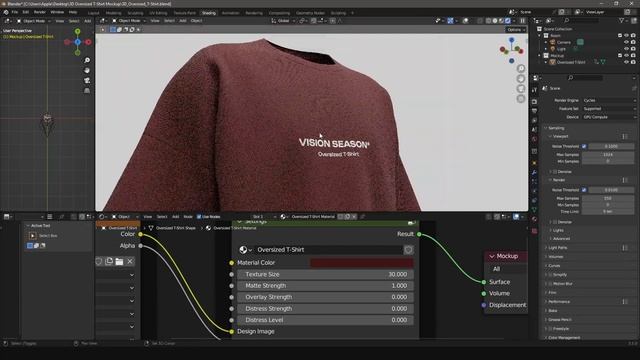This screenshot has height=360, width=640.
Task: Click the Select Box tool icon
Action: 33,236
